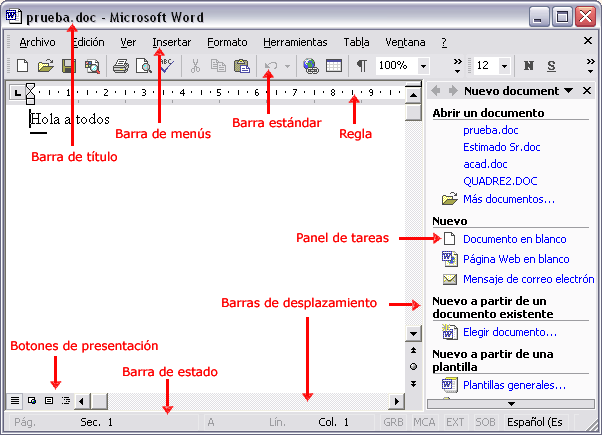Image resolution: width=602 pixels, height=435 pixels.
Task: Open the Formato menu
Action: 227,42
